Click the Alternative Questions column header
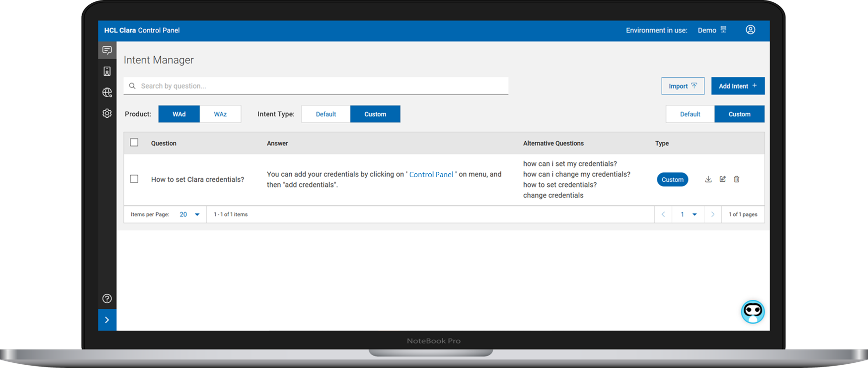This screenshot has height=368, width=868. point(553,143)
